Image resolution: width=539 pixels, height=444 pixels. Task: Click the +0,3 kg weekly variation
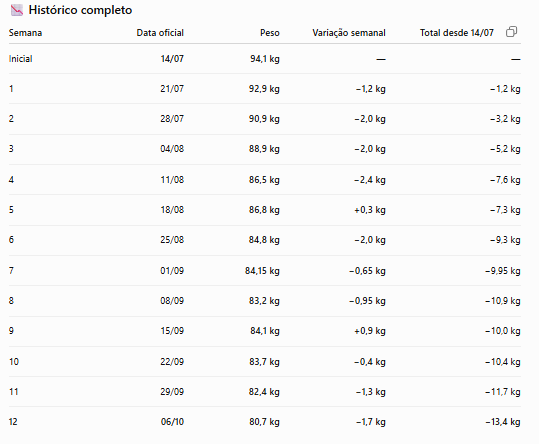370,210
